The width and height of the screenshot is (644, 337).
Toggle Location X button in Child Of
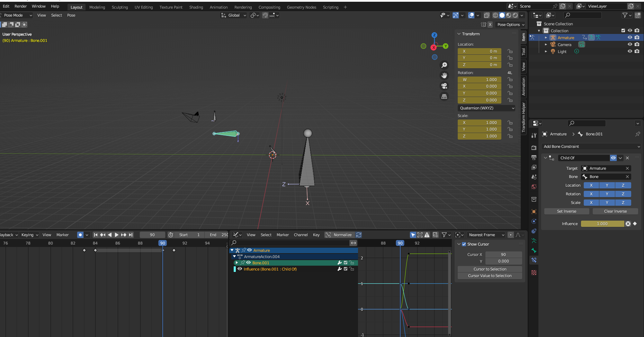coord(591,185)
